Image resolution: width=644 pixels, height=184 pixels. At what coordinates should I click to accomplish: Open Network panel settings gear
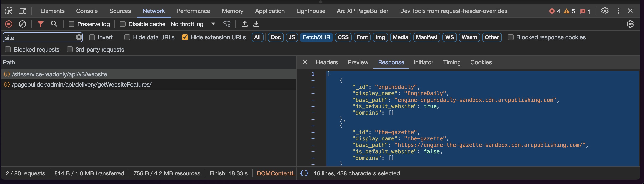coord(630,24)
